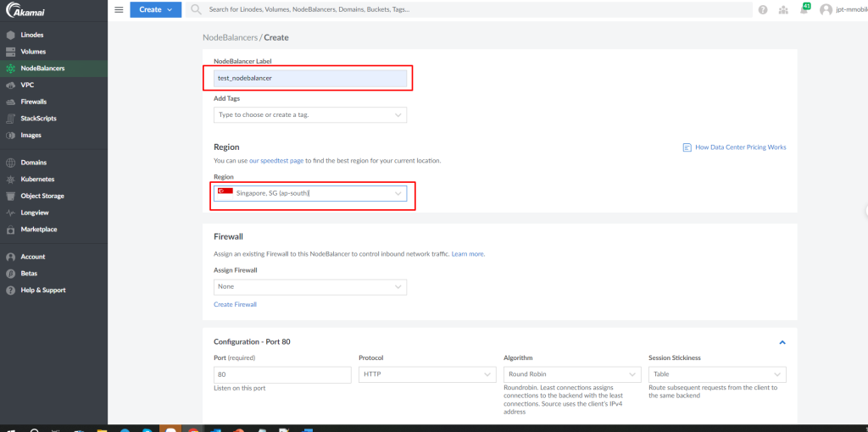Open the help question mark icon
868x432 pixels.
point(763,9)
